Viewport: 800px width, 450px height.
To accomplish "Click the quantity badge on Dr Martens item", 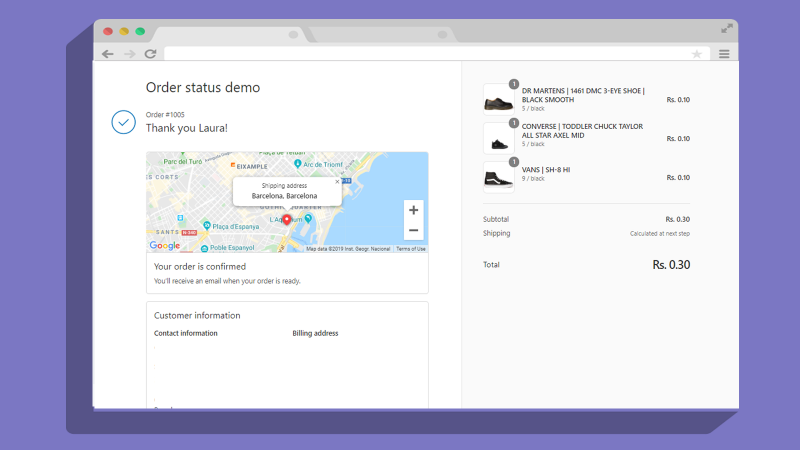I will [x=514, y=84].
